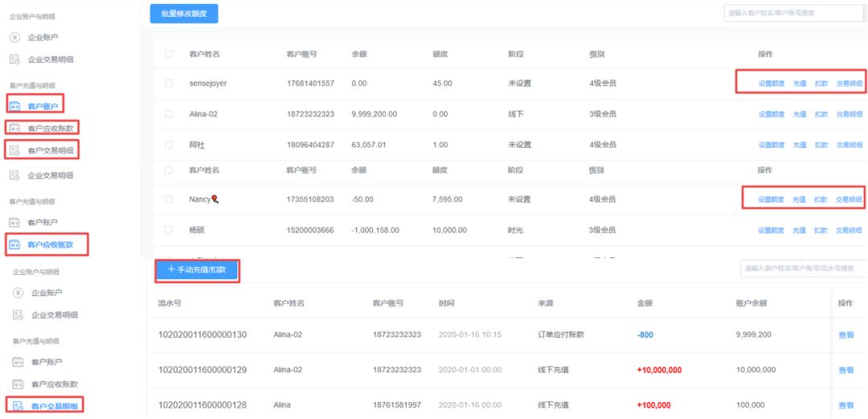Image resolution: width=868 pixels, height=419 pixels.
Task: Open 交易明细 for customer 阿杜
Action: click(x=849, y=146)
